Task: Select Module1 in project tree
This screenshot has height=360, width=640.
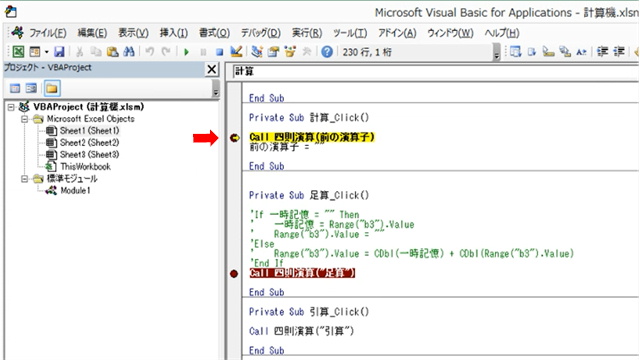Action: pos(75,190)
